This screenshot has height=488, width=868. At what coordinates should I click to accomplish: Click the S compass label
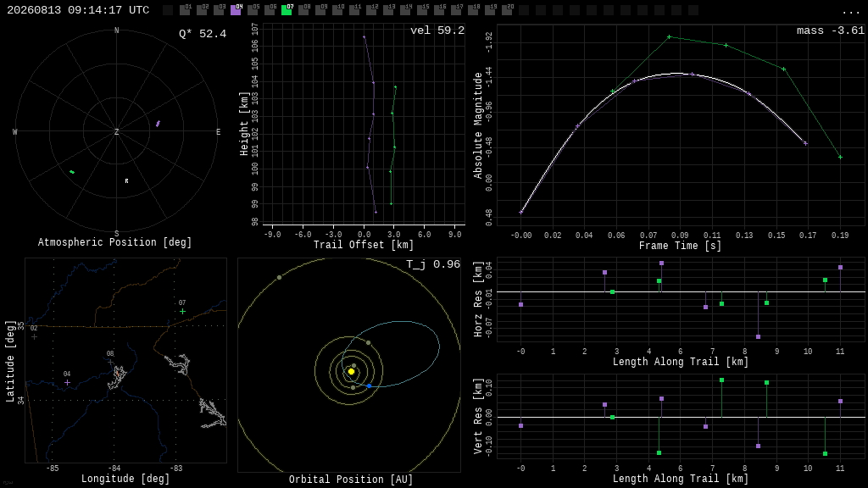click(x=116, y=234)
